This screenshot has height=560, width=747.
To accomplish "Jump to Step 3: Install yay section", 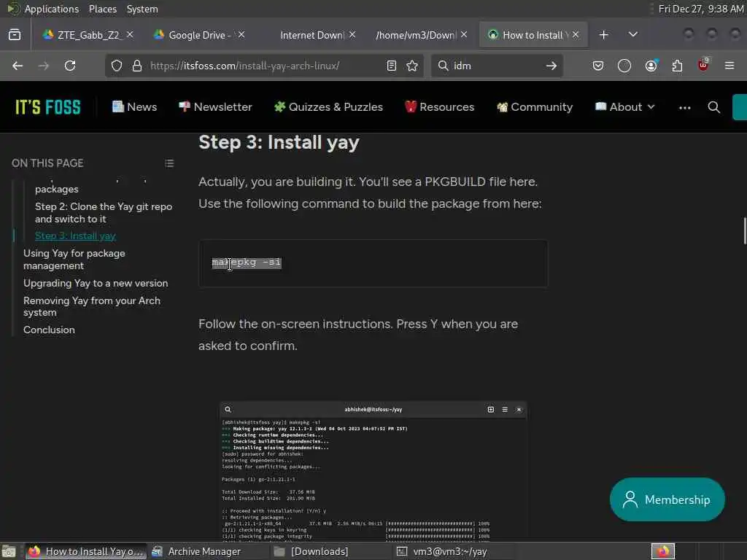I will point(75,236).
